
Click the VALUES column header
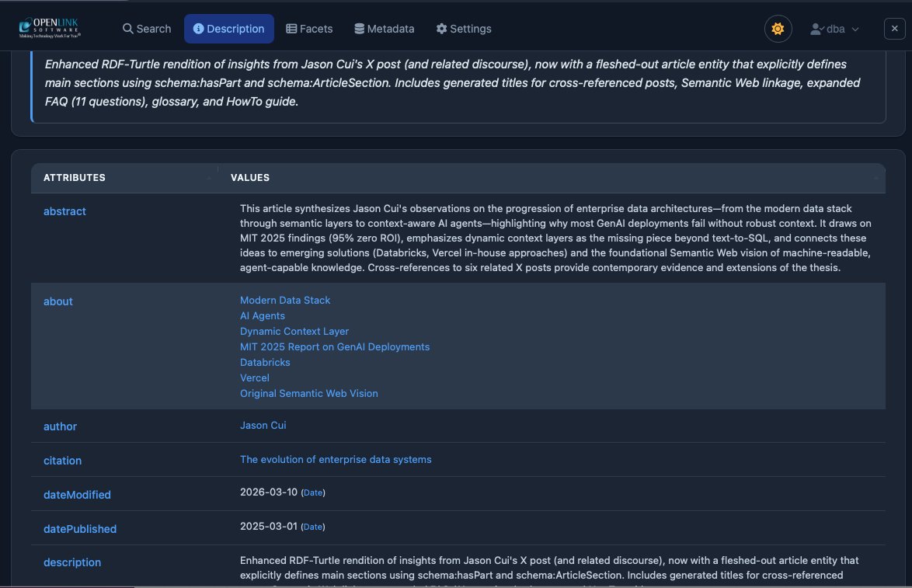(x=250, y=177)
